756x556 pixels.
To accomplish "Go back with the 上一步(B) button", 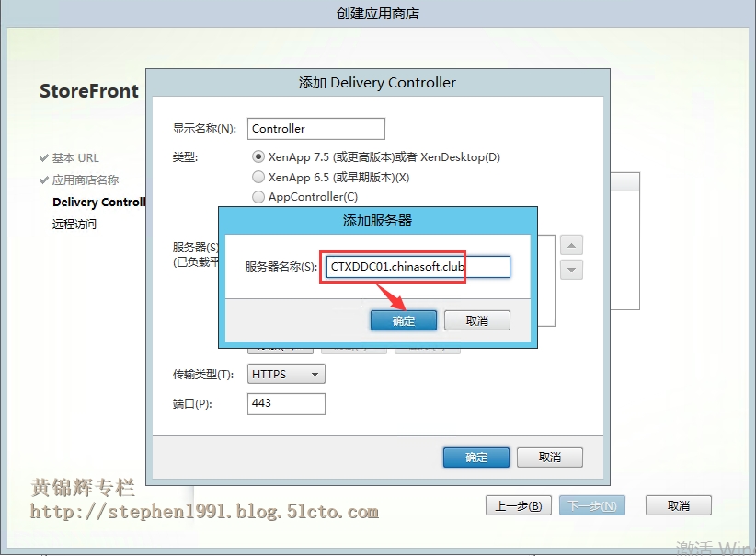I will point(519,505).
